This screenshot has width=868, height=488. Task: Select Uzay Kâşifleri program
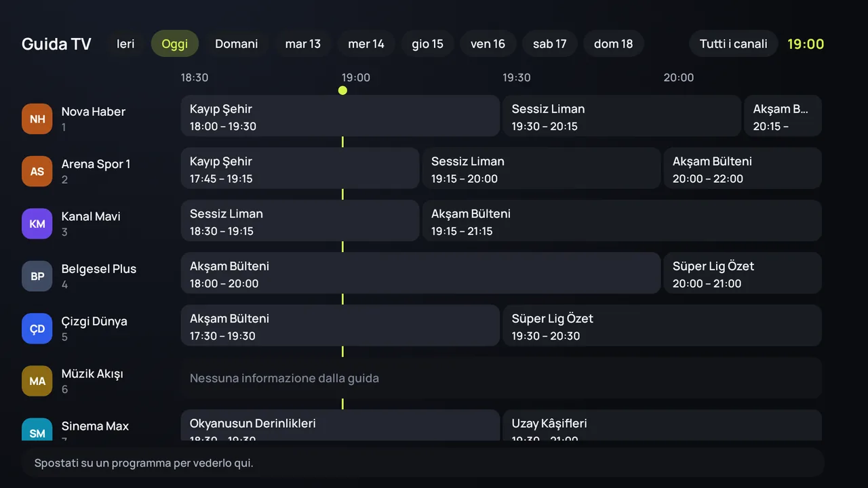[x=662, y=426]
